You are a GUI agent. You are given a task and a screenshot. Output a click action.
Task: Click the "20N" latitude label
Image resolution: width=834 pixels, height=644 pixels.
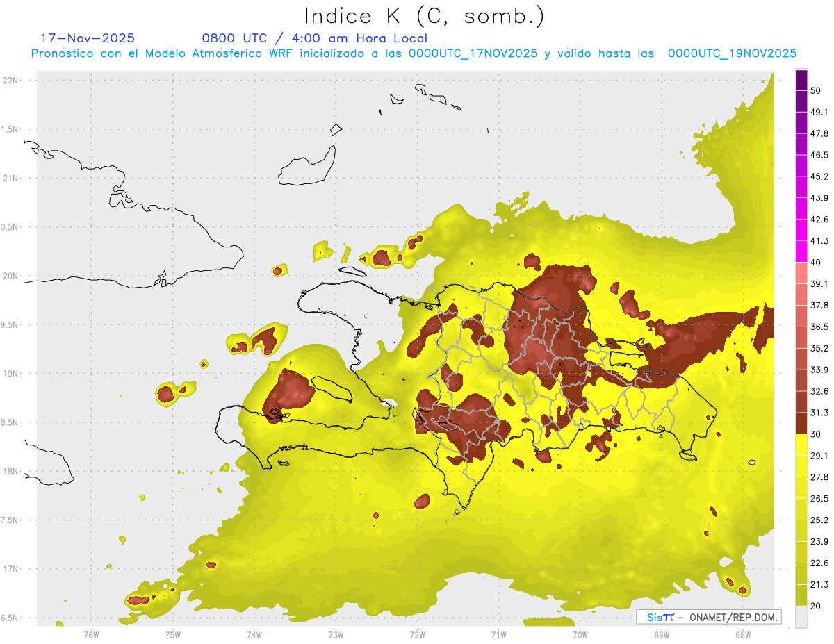11,276
